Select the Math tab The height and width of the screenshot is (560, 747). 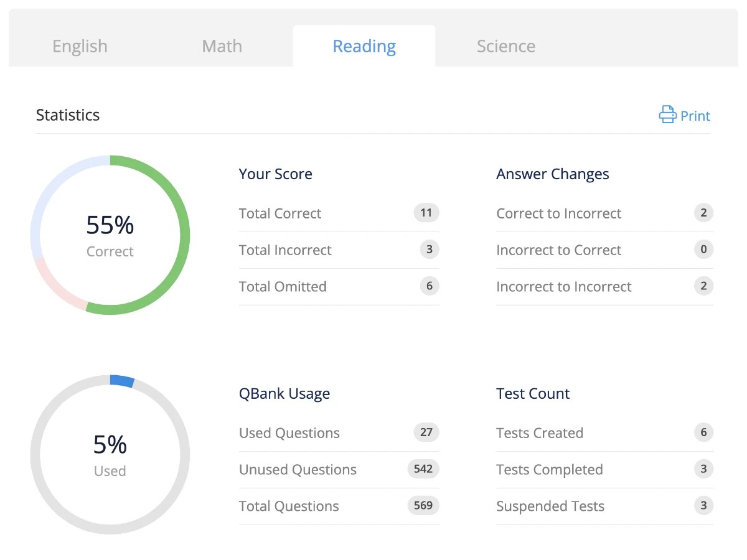(x=222, y=45)
